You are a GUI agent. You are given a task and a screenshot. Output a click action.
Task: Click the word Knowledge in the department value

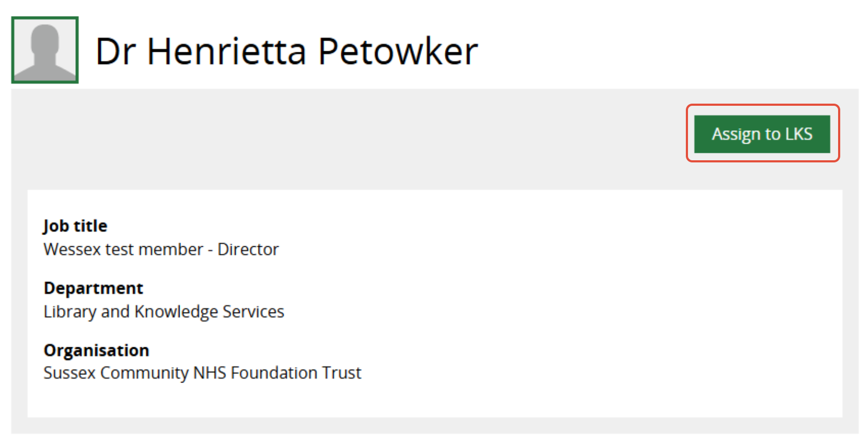click(x=176, y=311)
